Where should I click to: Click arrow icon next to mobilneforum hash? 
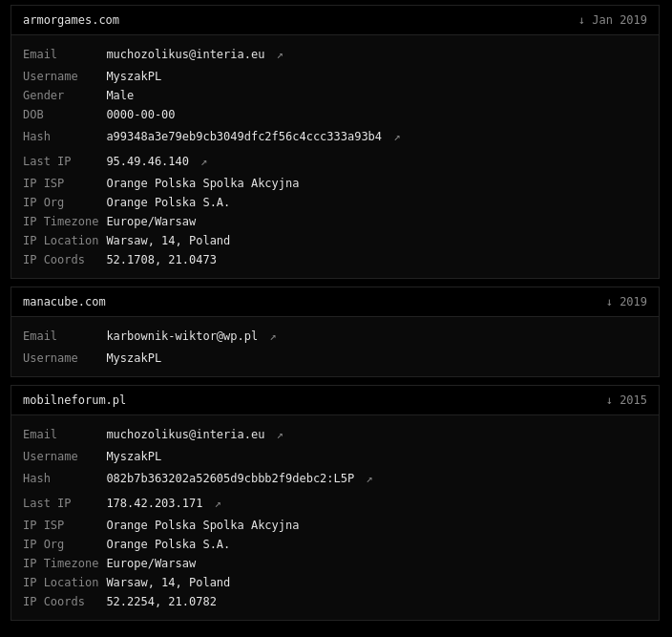point(369,479)
